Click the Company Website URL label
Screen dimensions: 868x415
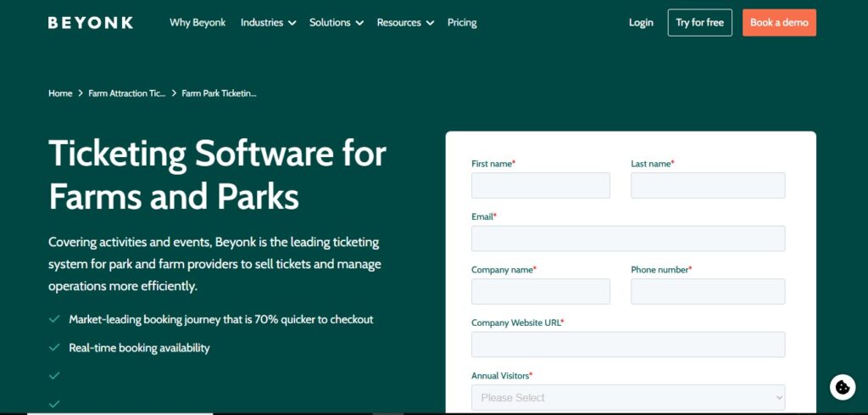coord(517,322)
